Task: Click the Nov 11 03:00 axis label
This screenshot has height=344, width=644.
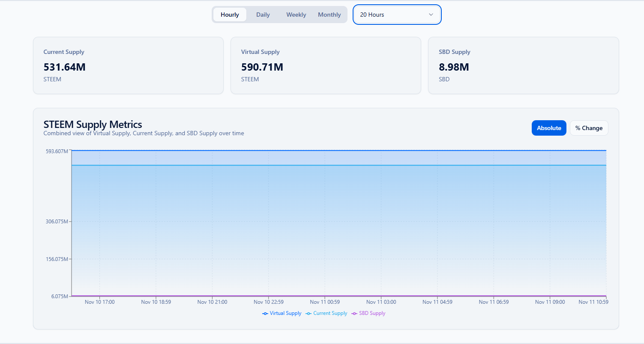Action: 381,302
